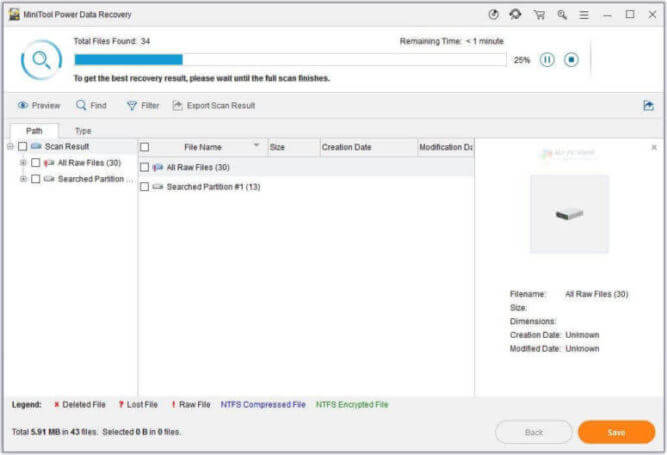This screenshot has height=455, width=667.
Task: Check Searched Partition #1 (13) list checkbox
Action: tap(145, 187)
